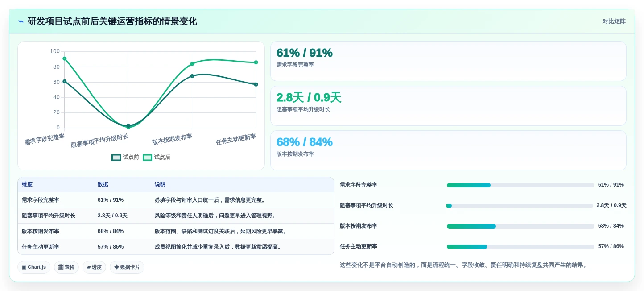Click the 对比矩阵 label in the header
This screenshot has width=644, height=291.
(614, 21)
